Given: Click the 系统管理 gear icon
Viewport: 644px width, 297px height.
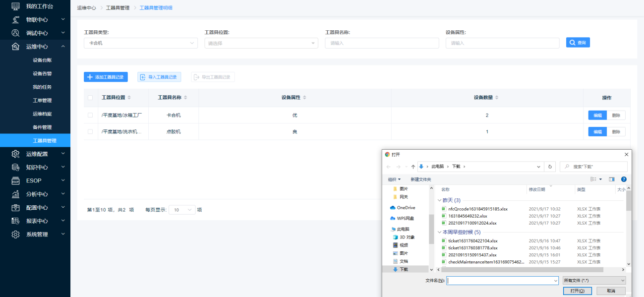Looking at the screenshot, I should click(x=15, y=234).
